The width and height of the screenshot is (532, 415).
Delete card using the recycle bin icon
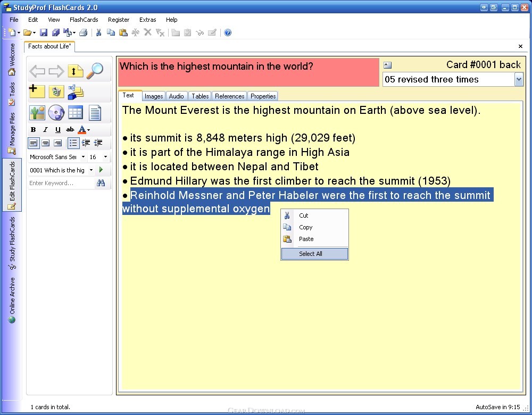tap(56, 92)
